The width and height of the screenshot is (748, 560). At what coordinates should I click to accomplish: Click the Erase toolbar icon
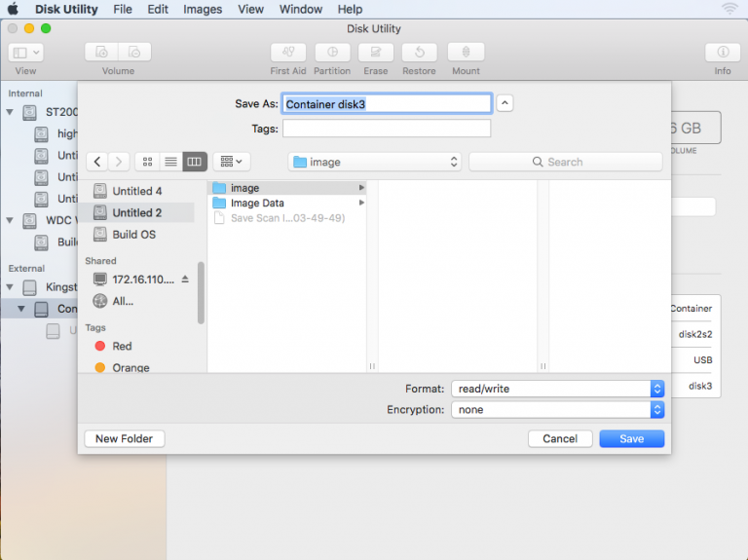coord(375,52)
